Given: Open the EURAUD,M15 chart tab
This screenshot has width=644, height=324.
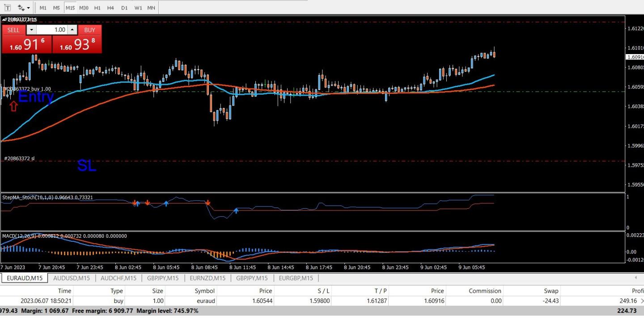Looking at the screenshot, I should [25, 278].
